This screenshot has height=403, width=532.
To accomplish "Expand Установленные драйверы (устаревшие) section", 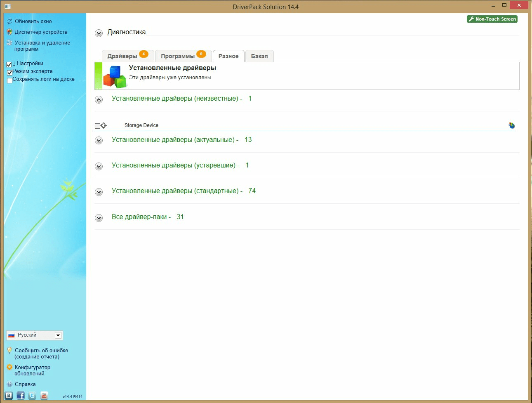I will coord(99,166).
